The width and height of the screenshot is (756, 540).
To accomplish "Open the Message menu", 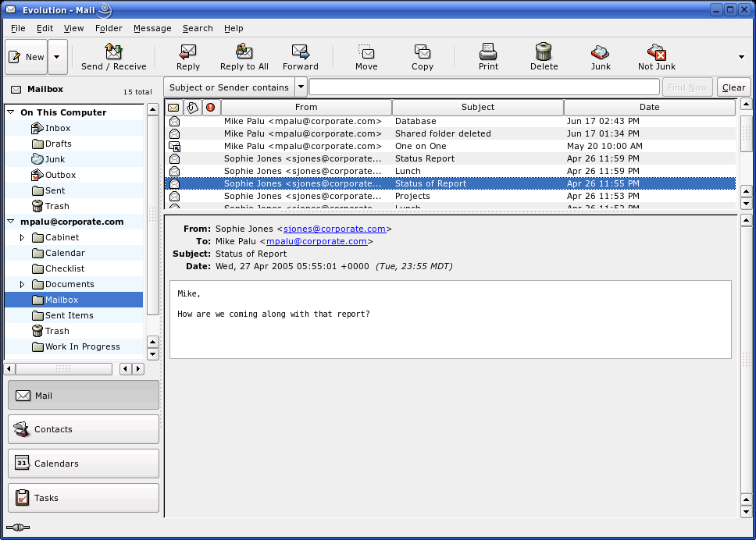I will point(152,28).
